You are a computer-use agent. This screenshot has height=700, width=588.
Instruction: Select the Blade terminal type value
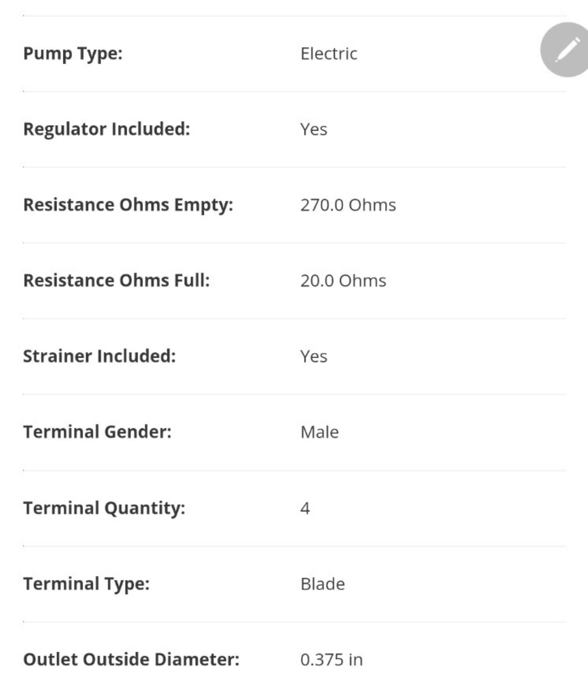pos(323,584)
